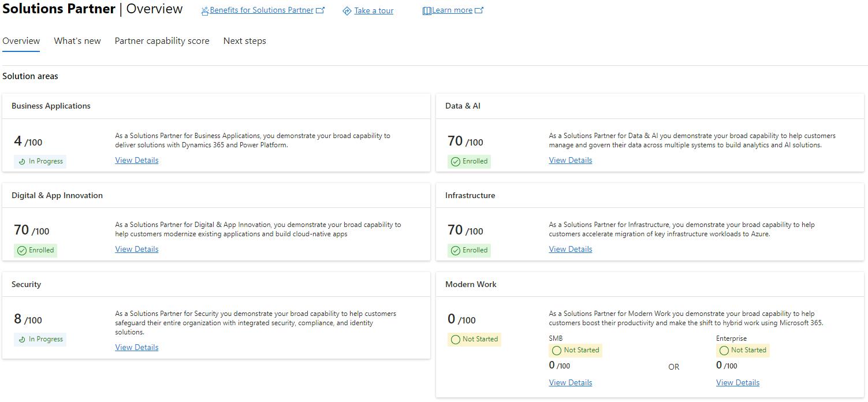The height and width of the screenshot is (402, 868).
Task: View Details for Modern Work SMB
Action: [571, 383]
